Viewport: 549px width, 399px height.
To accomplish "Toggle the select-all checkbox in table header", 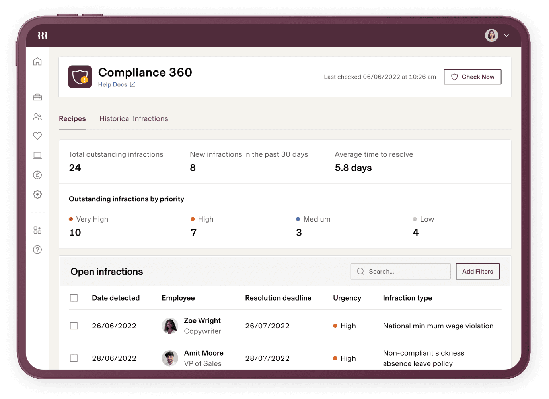I will pyautogui.click(x=74, y=298).
